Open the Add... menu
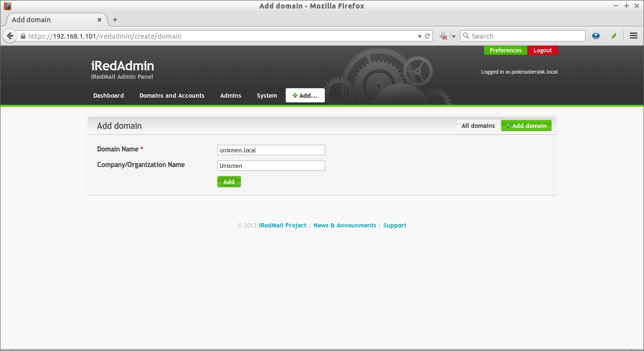644x351 pixels. click(x=305, y=95)
